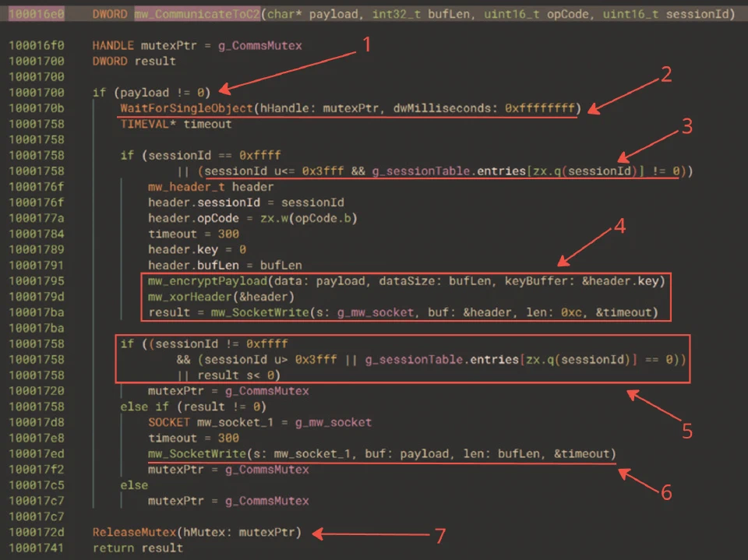Click the 'DWORD result' variable declaration
Screen dimensions: 748x560
[134, 61]
